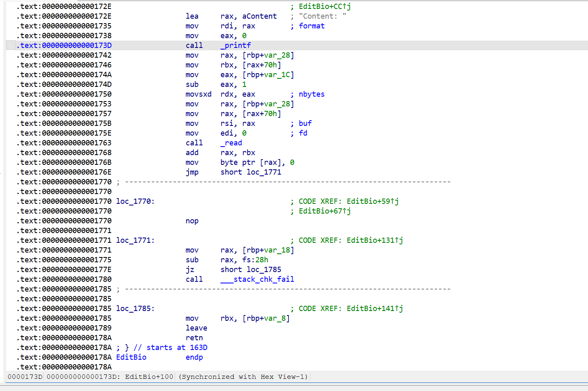This screenshot has width=588, height=391.
Task: Select the EditBio+59↑j cross-reference
Action: click(373, 201)
